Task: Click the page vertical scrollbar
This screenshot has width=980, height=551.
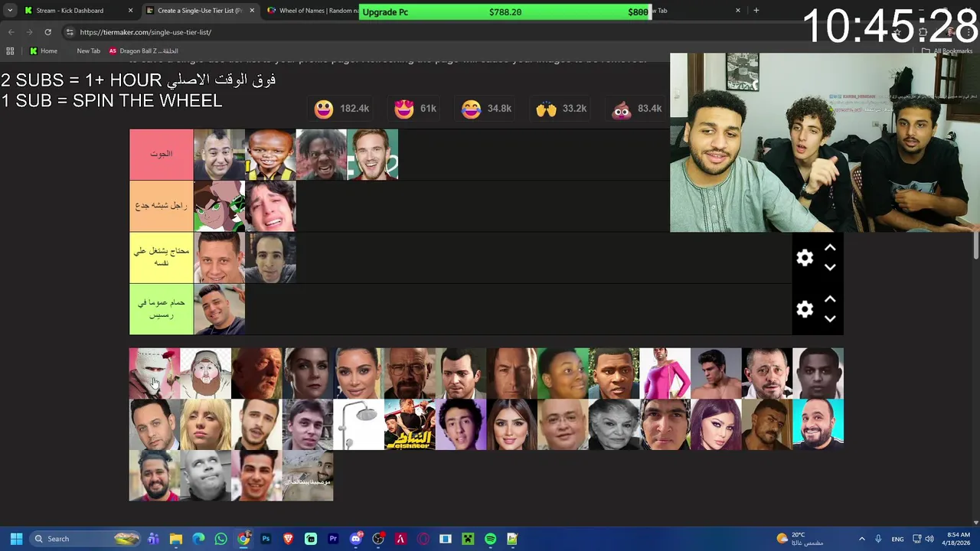Action: (975, 245)
